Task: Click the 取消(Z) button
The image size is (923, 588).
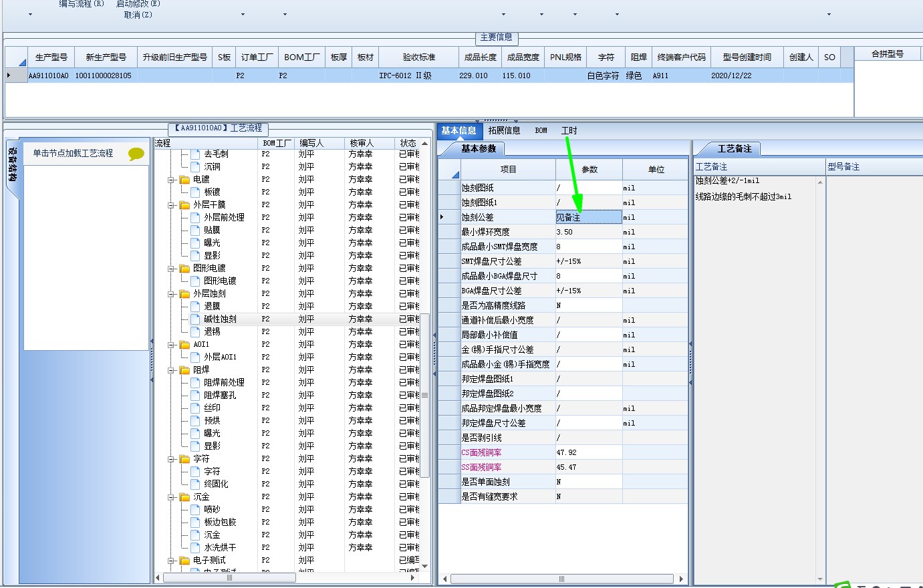Action: pyautogui.click(x=138, y=15)
